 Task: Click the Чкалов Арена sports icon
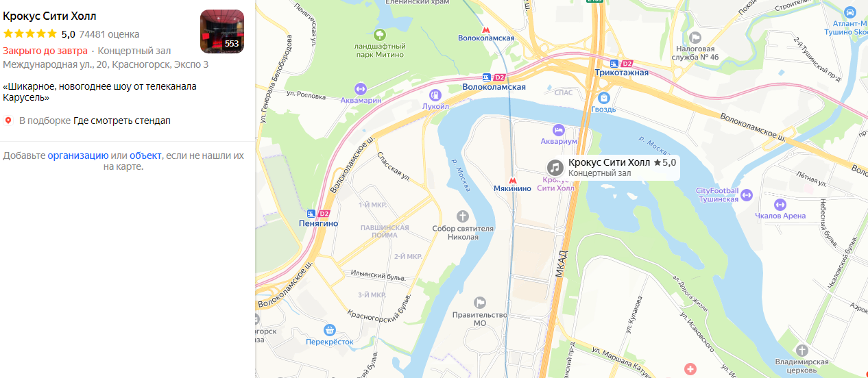[x=780, y=204]
